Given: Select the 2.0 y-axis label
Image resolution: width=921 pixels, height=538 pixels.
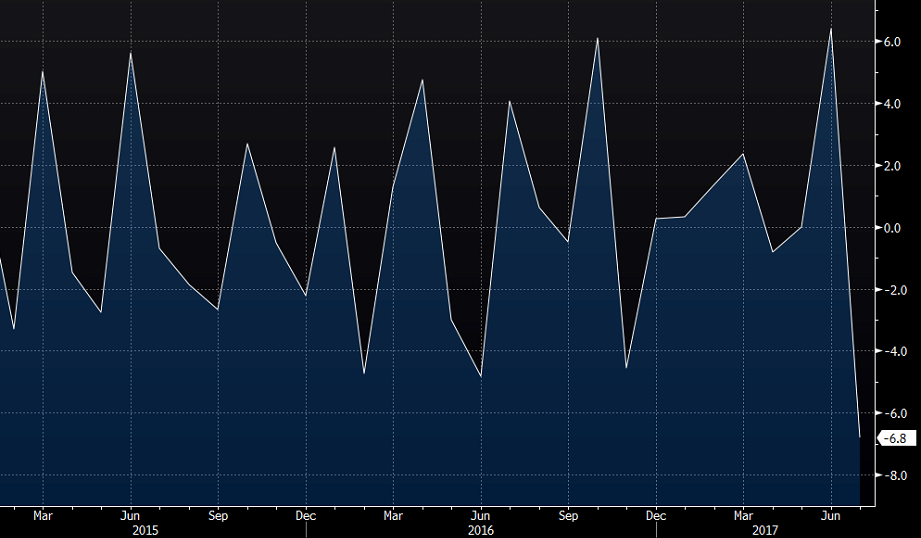Looking at the screenshot, I should click(x=892, y=166).
